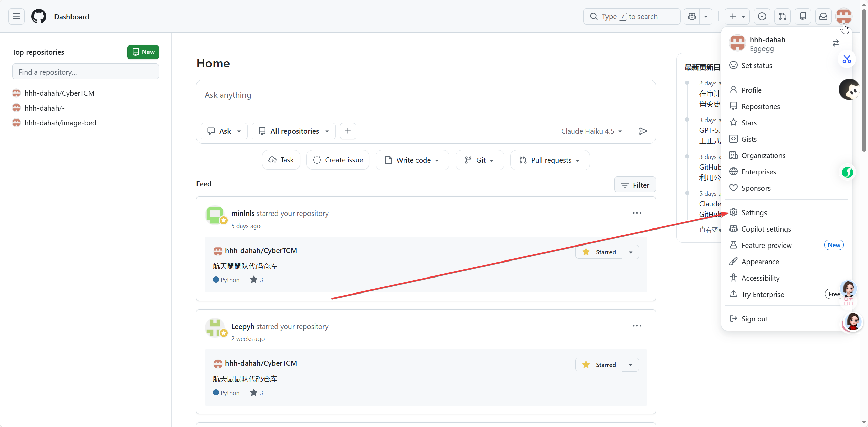Open the Write code dropdown

pyautogui.click(x=412, y=160)
